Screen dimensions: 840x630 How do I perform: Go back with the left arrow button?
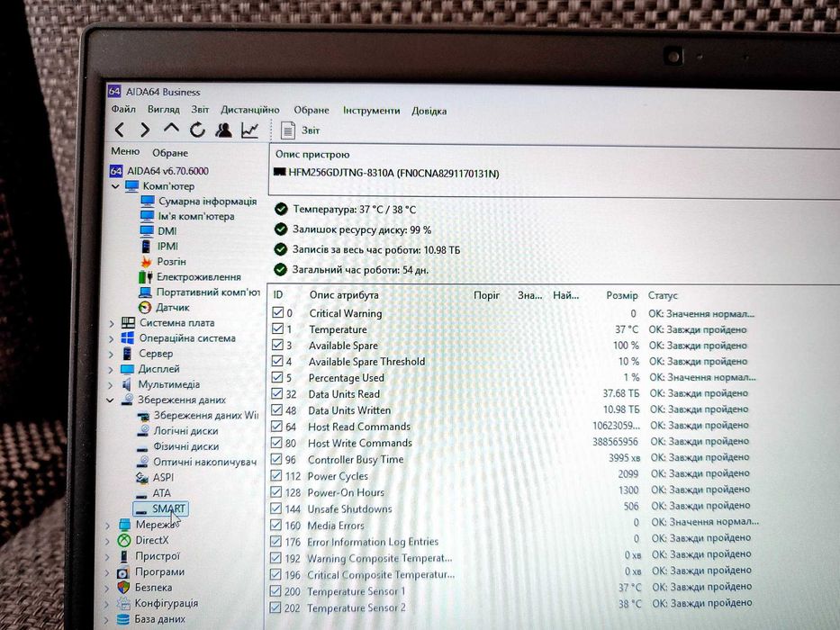pyautogui.click(x=120, y=130)
